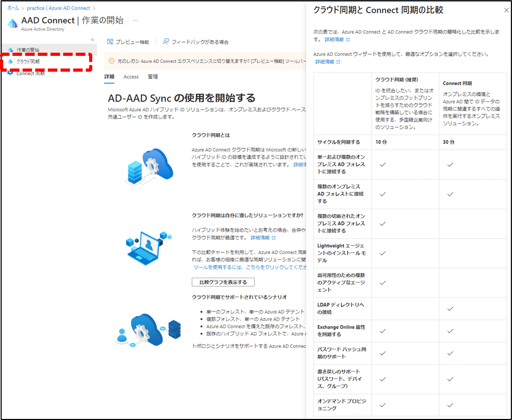This screenshot has width=512, height=420.
Task: Click オンデマンド プロビジョニング row label
Action: tap(342, 405)
